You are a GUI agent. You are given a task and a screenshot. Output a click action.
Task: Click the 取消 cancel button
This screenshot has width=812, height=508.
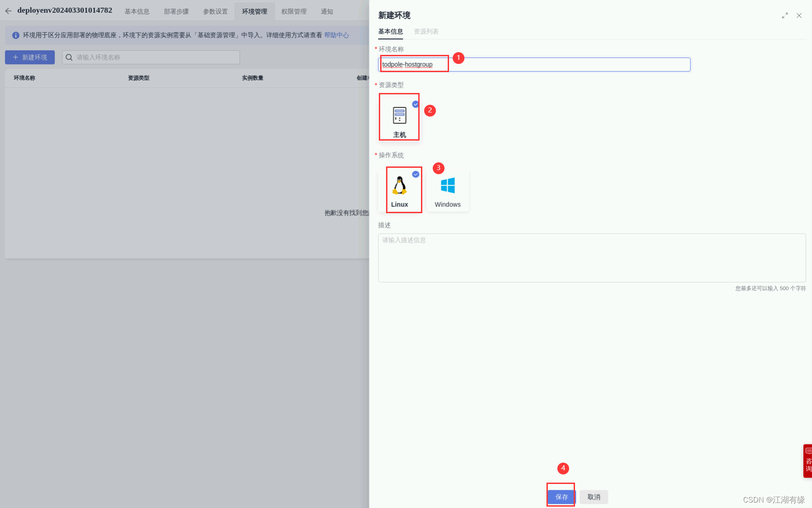[594, 497]
